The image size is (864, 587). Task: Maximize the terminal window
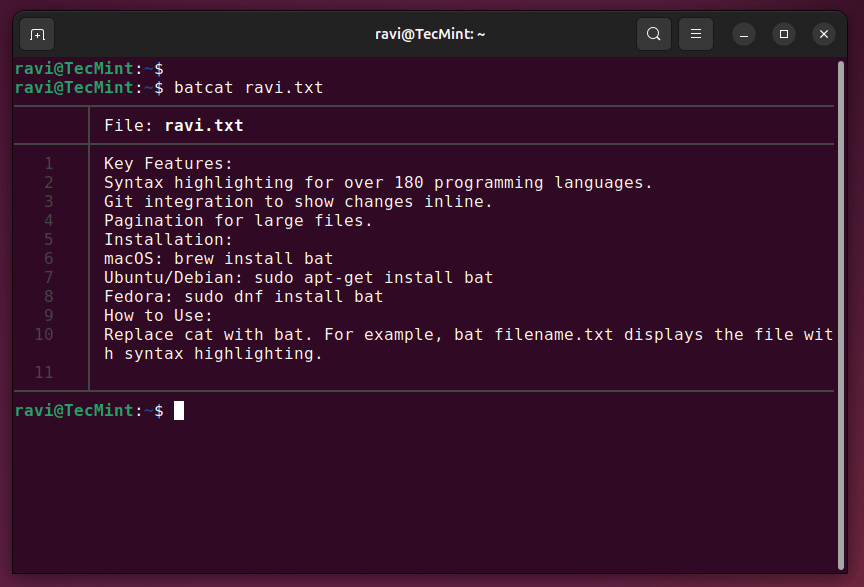click(x=784, y=35)
